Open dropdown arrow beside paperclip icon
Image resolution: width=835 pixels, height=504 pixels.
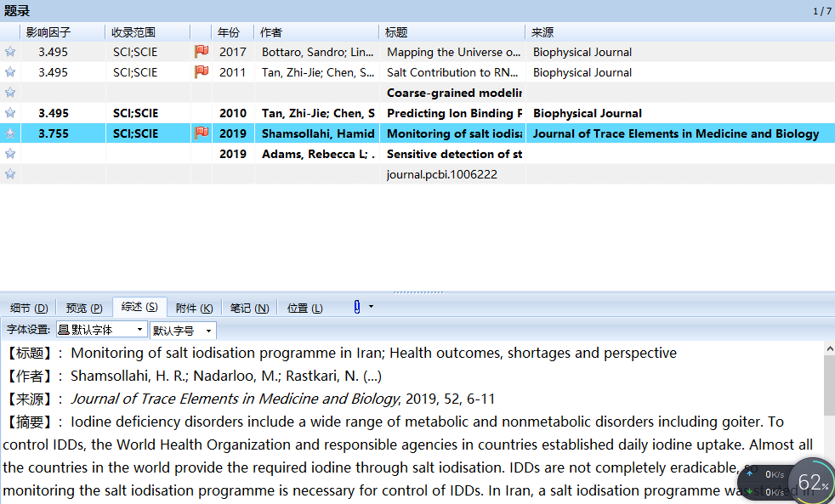[372, 307]
